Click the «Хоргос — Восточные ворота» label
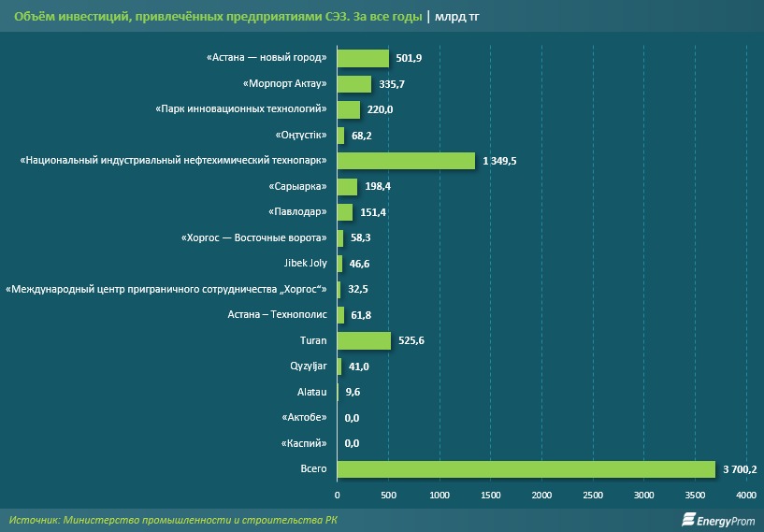This screenshot has height=532, width=764. pos(252,238)
